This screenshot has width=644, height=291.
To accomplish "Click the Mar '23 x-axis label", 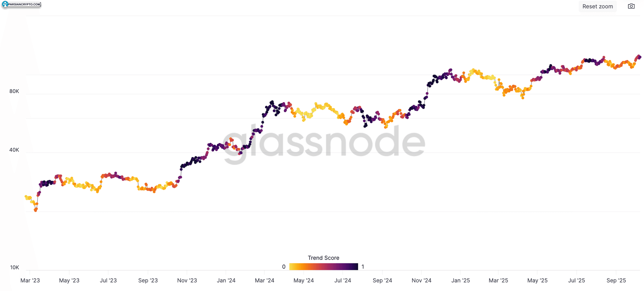I will click(x=30, y=280).
